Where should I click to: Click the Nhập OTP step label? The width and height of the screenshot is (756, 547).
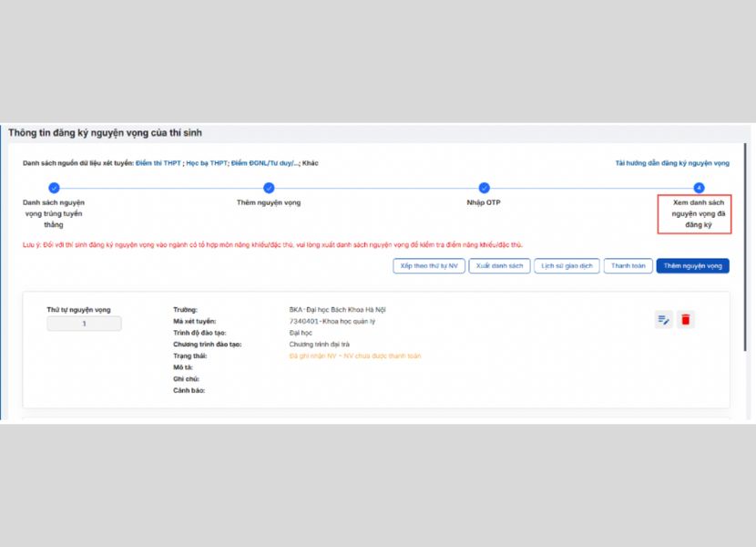[484, 202]
